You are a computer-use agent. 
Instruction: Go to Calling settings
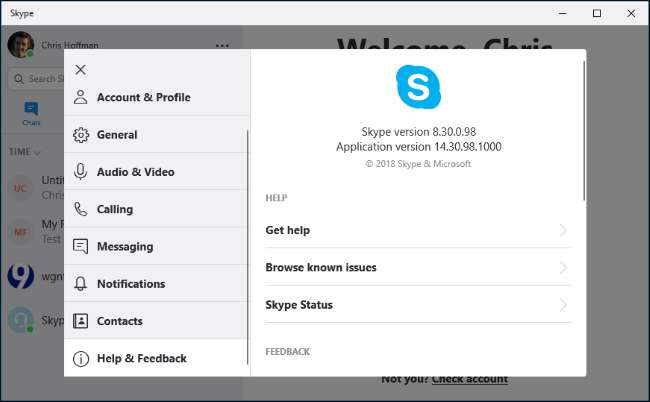click(x=156, y=209)
